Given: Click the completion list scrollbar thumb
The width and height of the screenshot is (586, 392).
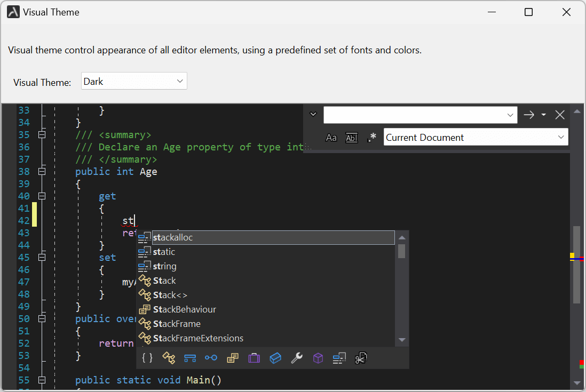Looking at the screenshot, I should coord(402,251).
